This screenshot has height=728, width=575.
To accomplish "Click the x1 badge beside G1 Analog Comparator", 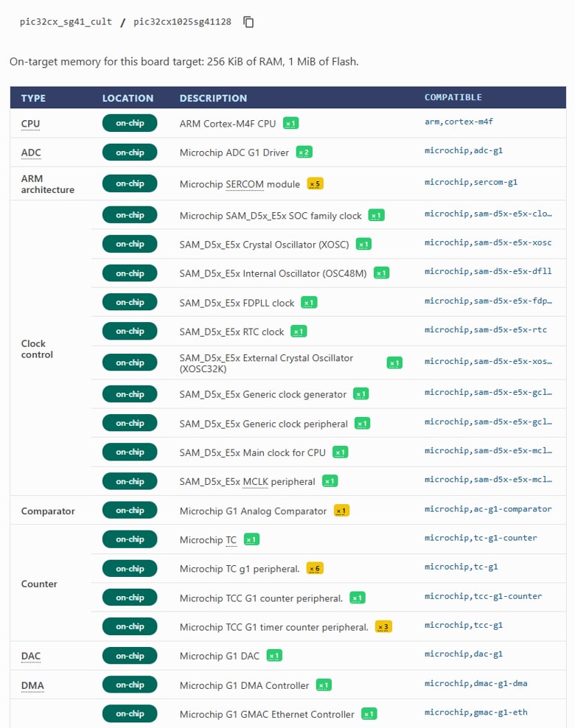I will click(341, 511).
